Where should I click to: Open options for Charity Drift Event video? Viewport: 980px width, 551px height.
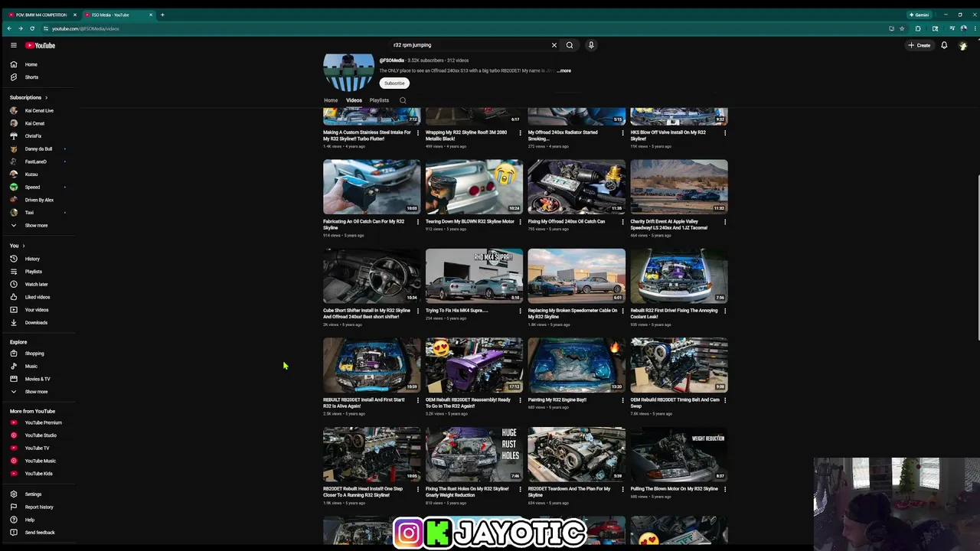point(725,222)
